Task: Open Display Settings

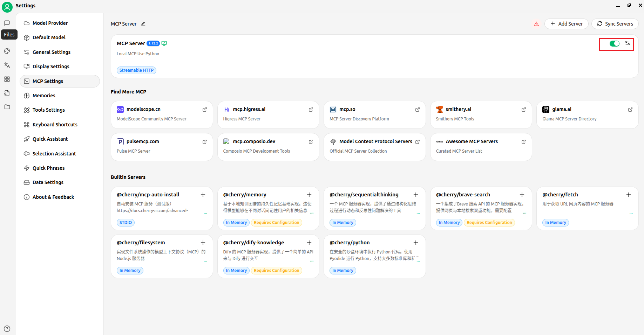Action: [x=60, y=67]
